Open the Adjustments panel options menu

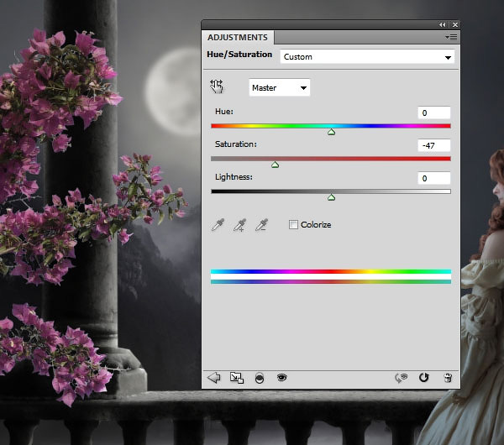pos(451,38)
